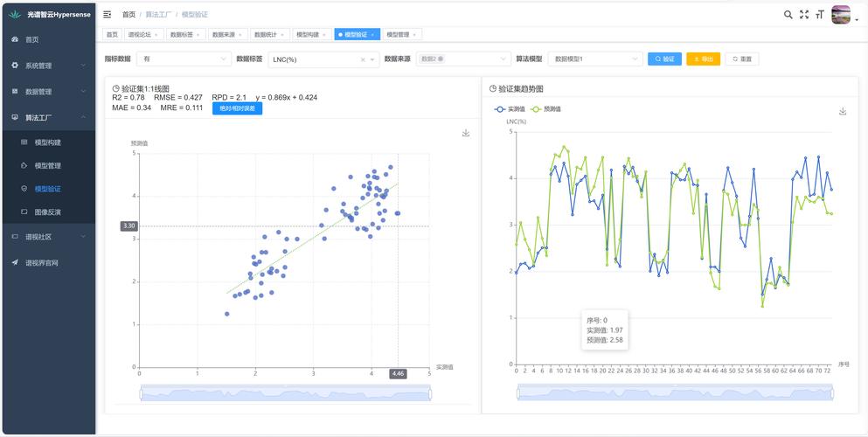Switch to the 数据标签 tab
Image resolution: width=868 pixels, height=437 pixels.
point(185,34)
